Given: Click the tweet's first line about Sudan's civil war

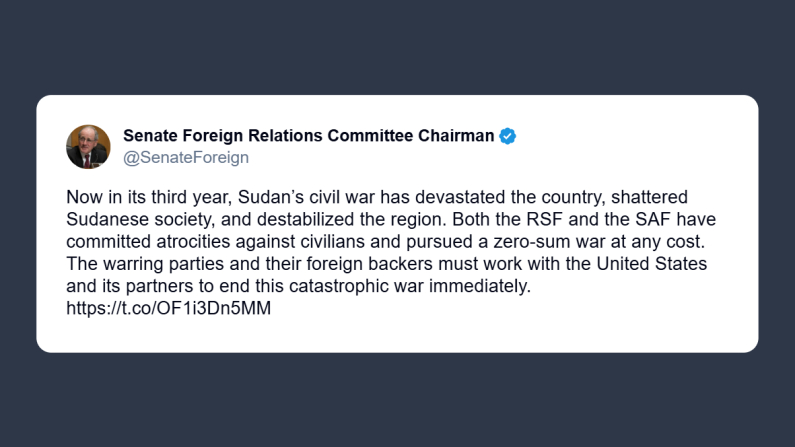Looking at the screenshot, I should click(x=376, y=198).
